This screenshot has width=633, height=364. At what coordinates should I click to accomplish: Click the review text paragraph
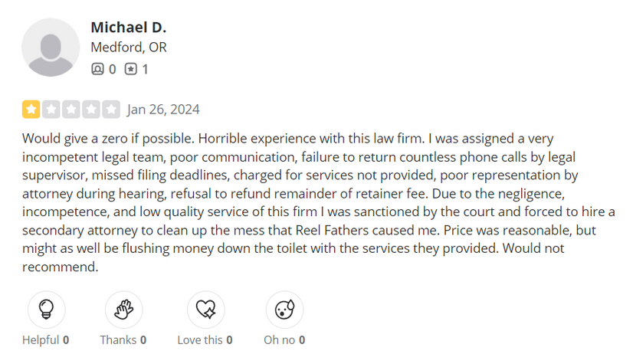(x=319, y=202)
